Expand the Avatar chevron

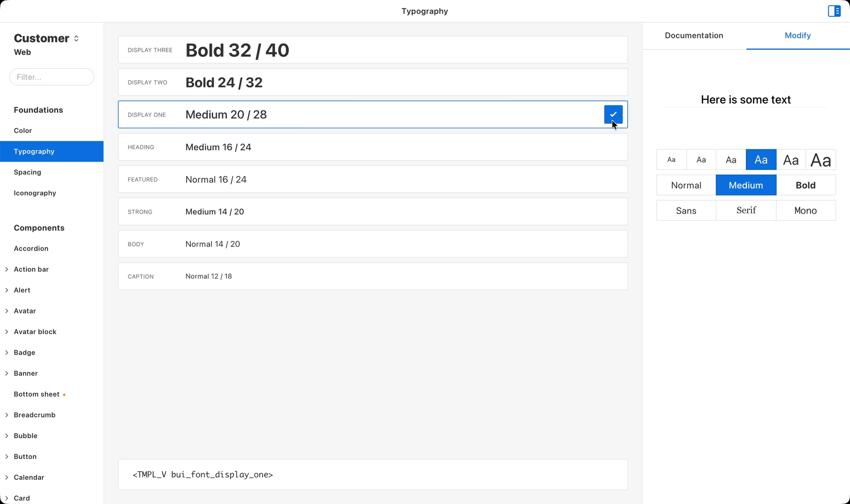(7, 311)
